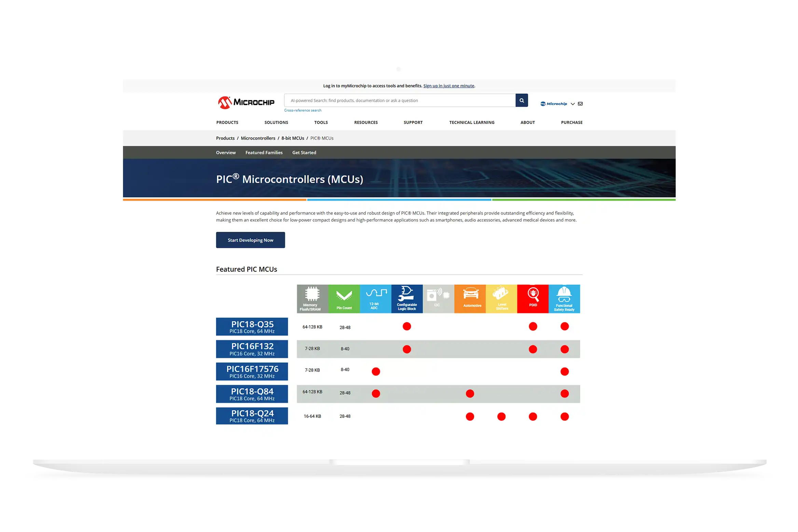The width and height of the screenshot is (798, 532).
Task: Open the SOLUTIONS menu
Action: [276, 122]
